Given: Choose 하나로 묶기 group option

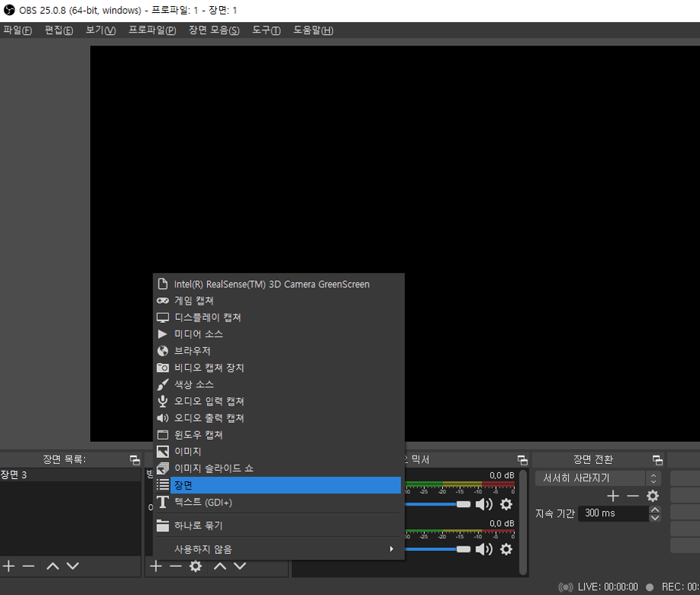Looking at the screenshot, I should click(278, 525).
